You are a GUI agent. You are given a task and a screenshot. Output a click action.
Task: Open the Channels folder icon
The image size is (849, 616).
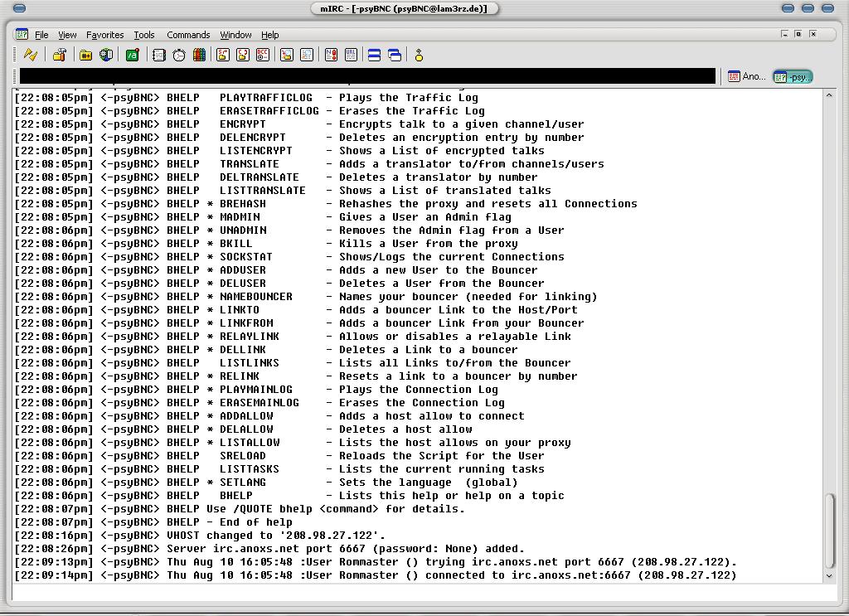coord(85,55)
